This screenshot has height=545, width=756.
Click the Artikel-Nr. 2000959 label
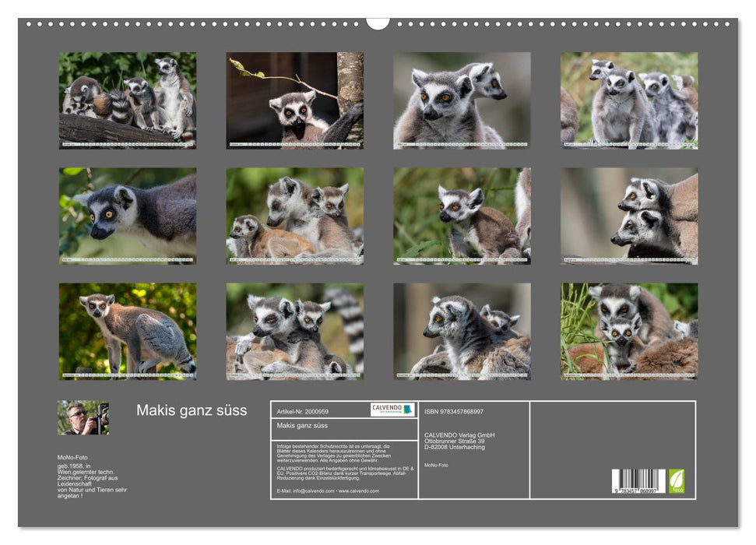pos(302,410)
